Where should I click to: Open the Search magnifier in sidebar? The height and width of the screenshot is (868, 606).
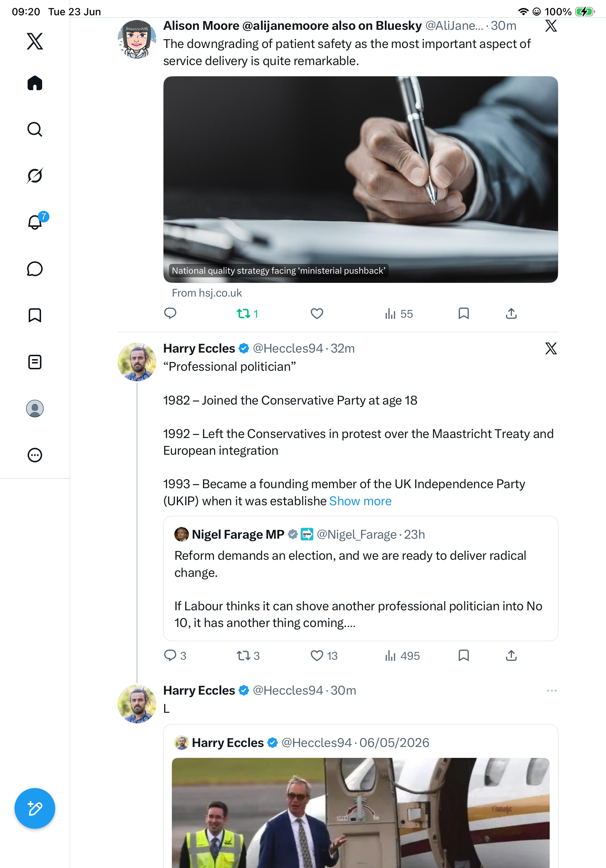coord(35,129)
